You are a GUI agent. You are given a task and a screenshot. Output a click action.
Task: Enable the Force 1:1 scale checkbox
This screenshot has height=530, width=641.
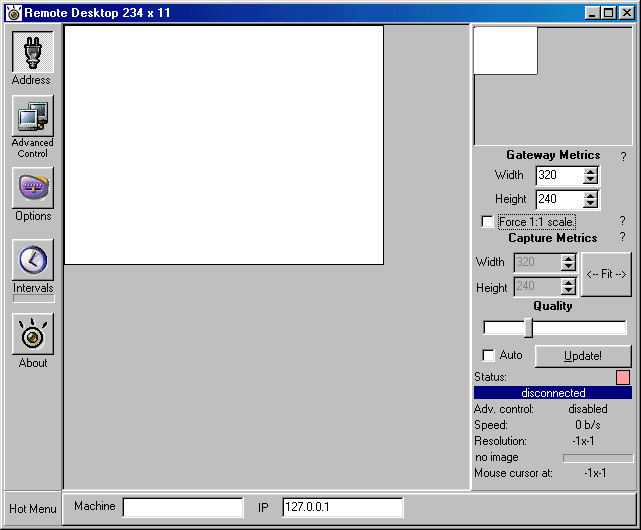(487, 222)
